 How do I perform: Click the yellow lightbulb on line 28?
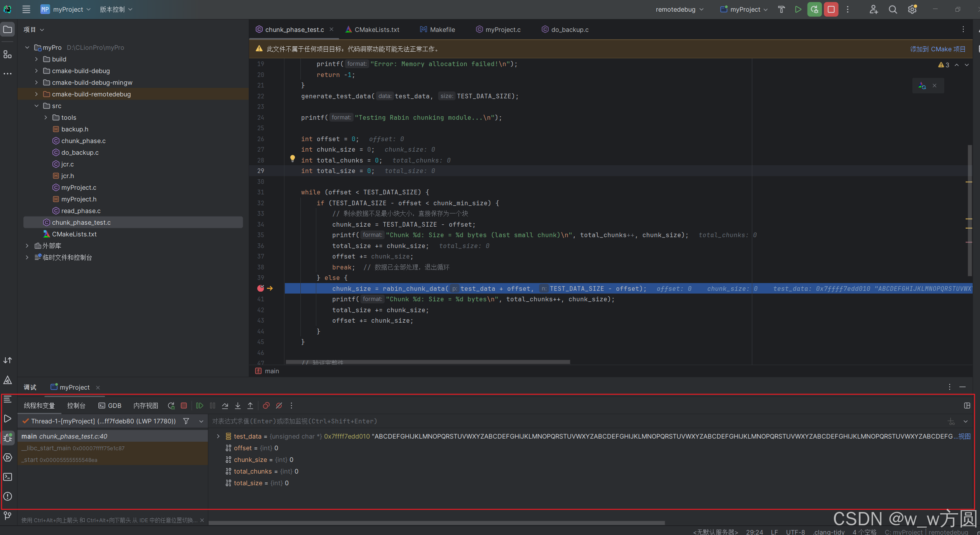point(293,159)
